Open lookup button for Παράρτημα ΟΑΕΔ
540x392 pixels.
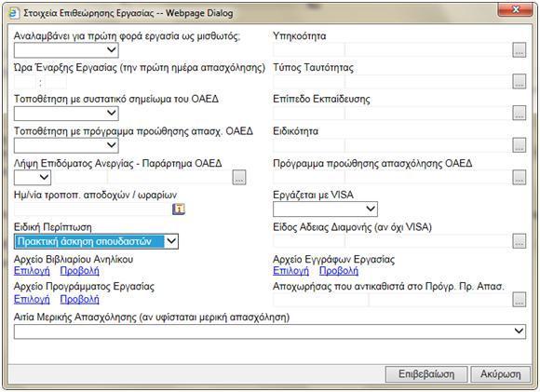[239, 177]
